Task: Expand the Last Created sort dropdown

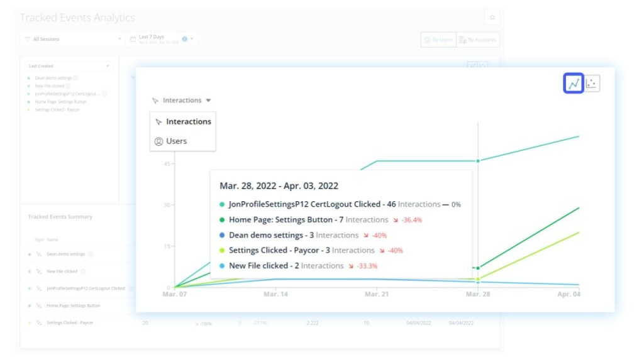Action: 69,66
